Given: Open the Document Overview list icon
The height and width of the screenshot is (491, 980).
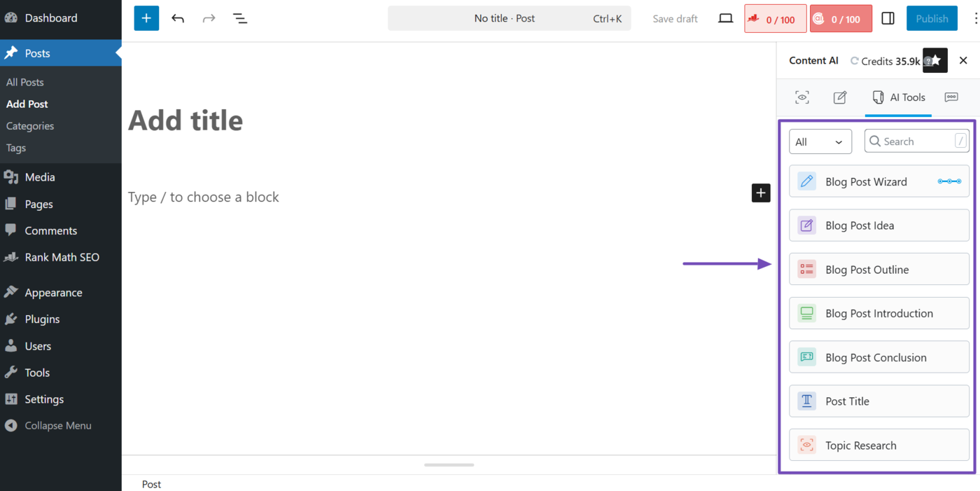Looking at the screenshot, I should 240,18.
